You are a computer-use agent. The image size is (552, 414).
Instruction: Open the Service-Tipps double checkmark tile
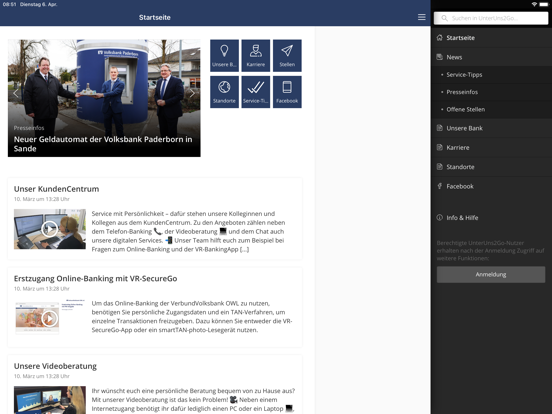(x=256, y=92)
